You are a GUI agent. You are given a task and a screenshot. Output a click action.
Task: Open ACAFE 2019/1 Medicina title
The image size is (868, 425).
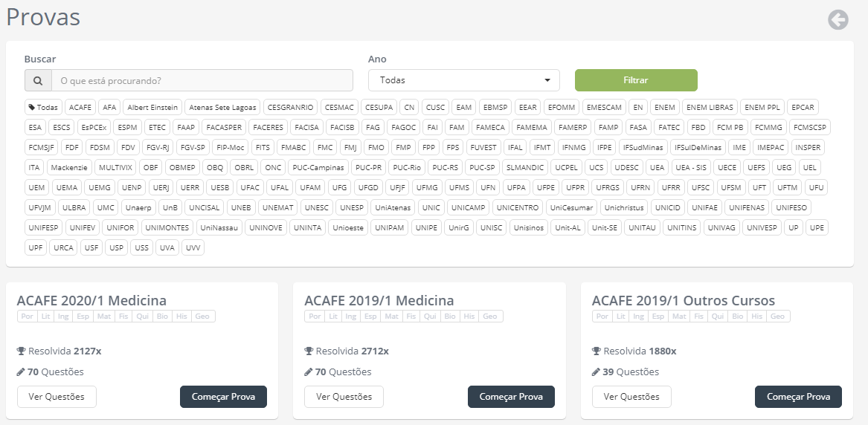click(379, 301)
